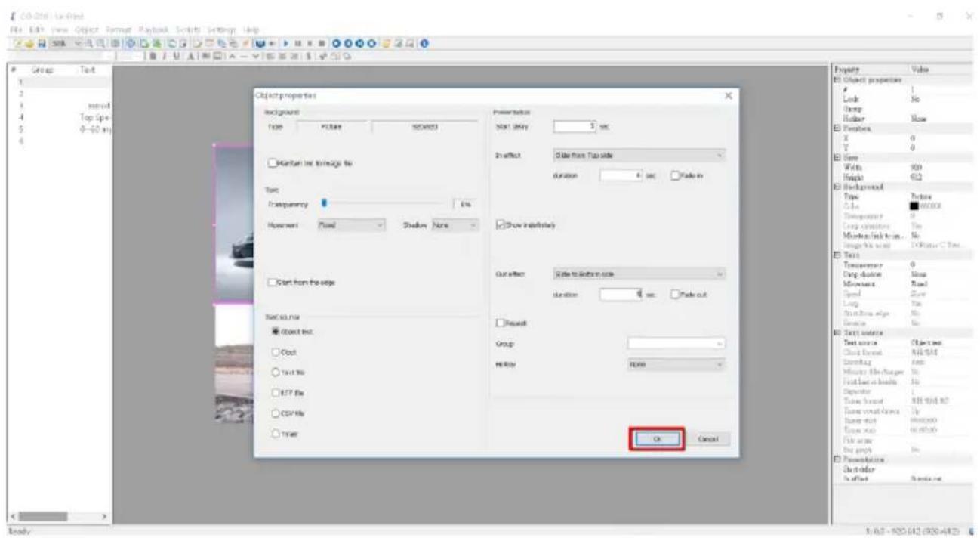Collapse the Position section in property panel
The image size is (980, 538).
pos(837,128)
